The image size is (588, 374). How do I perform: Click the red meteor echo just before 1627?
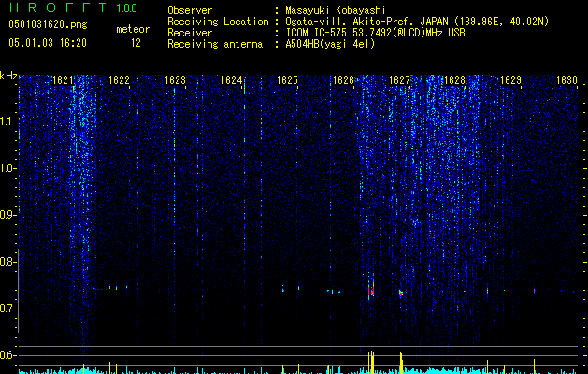371,290
